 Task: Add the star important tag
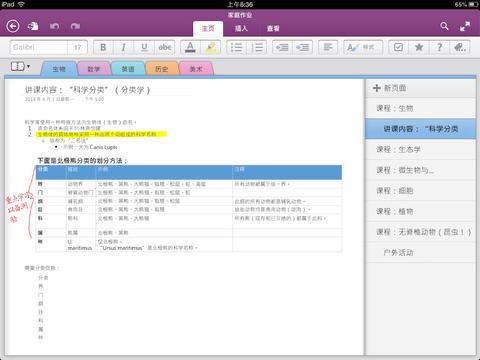419,47
